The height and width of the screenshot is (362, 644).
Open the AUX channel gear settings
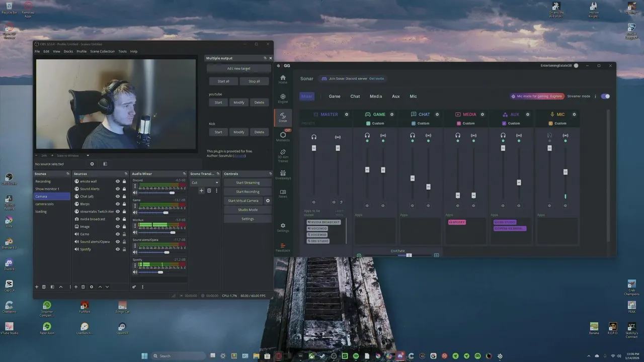(528, 114)
